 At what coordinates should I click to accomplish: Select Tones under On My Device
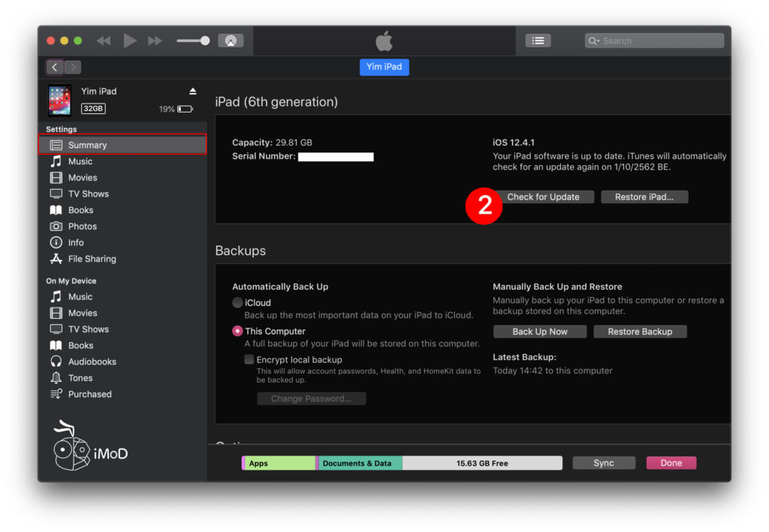click(x=78, y=377)
